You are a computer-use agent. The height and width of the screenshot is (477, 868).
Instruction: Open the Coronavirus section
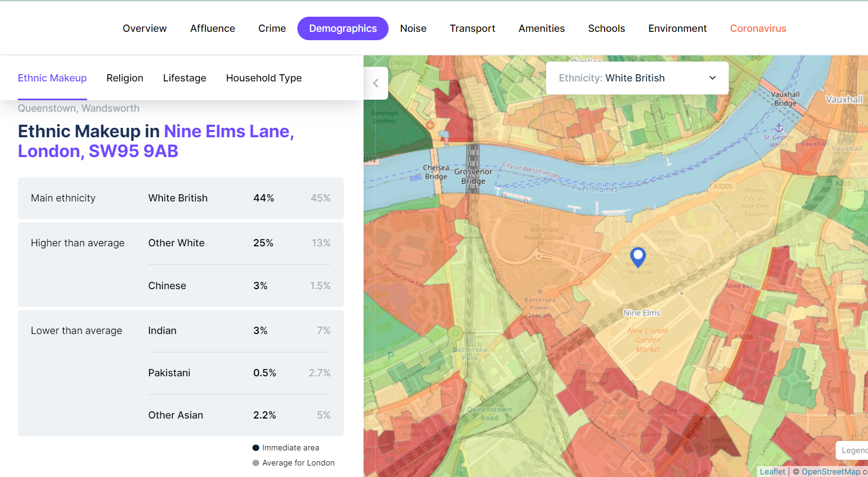pyautogui.click(x=758, y=28)
